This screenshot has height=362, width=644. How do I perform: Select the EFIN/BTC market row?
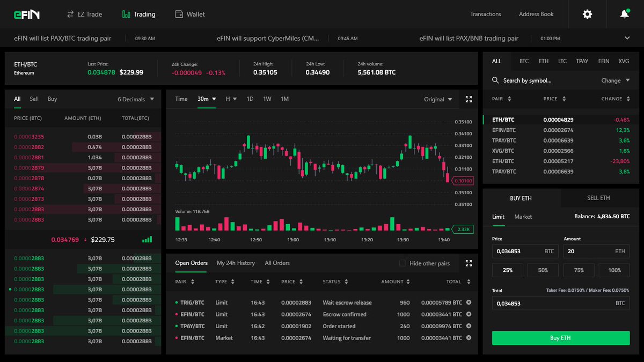[x=561, y=130]
